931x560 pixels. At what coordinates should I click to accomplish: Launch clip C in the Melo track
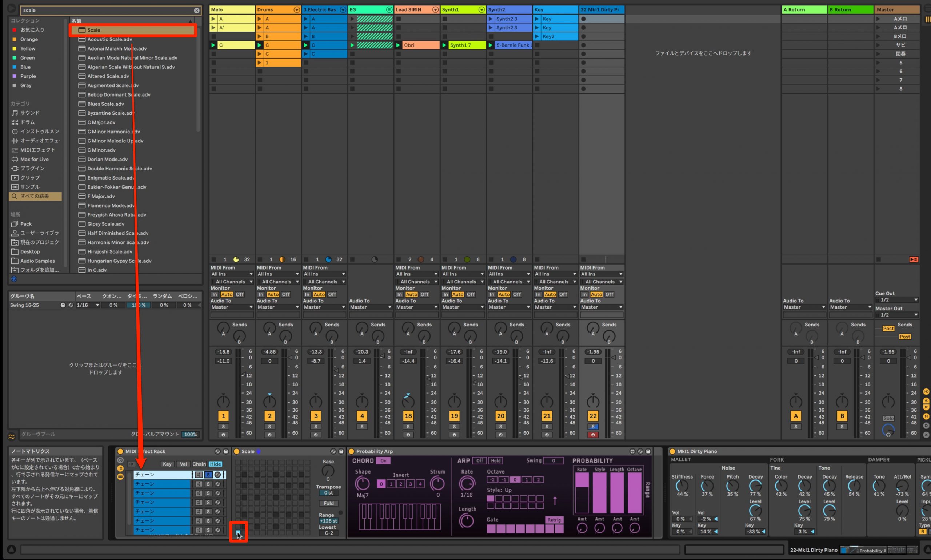(213, 45)
